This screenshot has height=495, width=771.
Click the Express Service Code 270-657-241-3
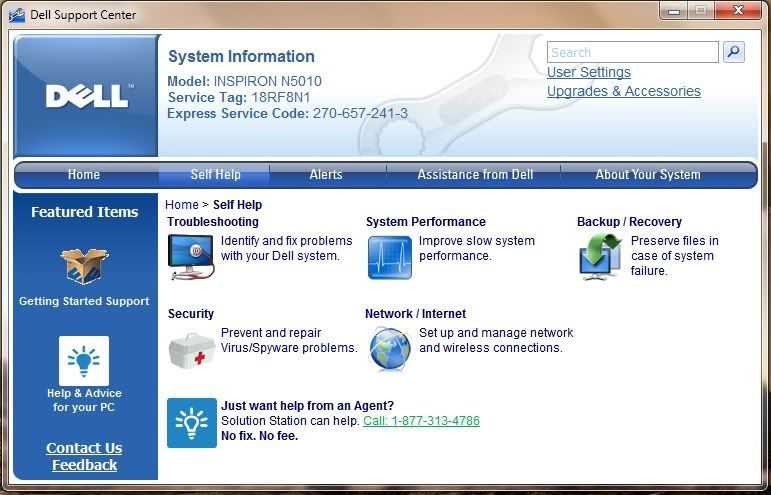point(360,114)
